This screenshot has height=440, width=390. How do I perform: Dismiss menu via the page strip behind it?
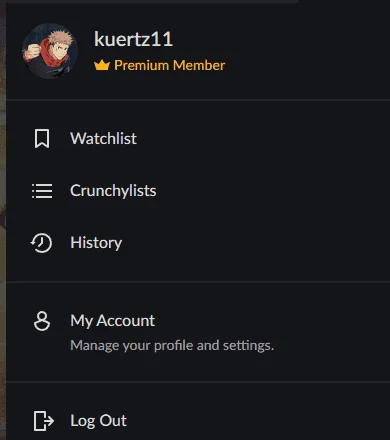click(3, 220)
